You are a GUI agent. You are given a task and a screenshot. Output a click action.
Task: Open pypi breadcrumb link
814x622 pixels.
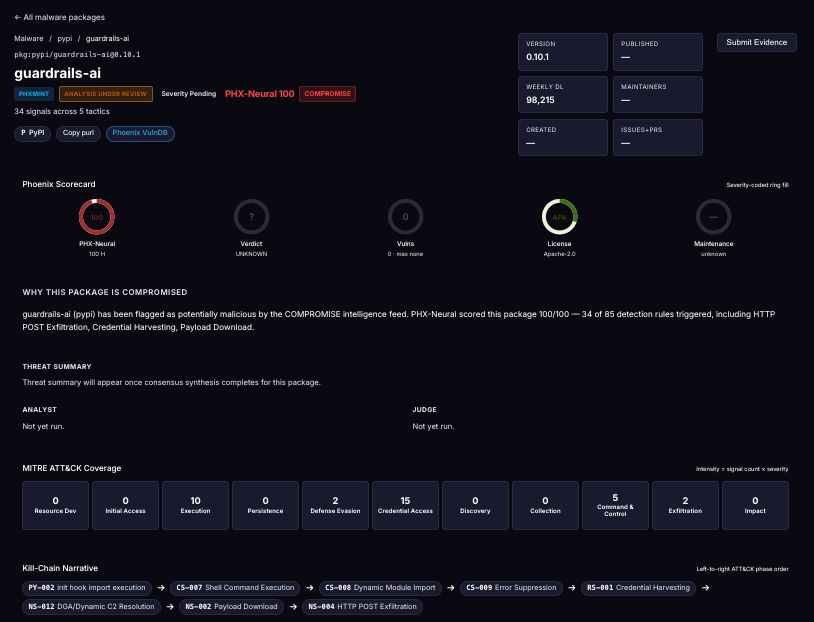point(65,38)
